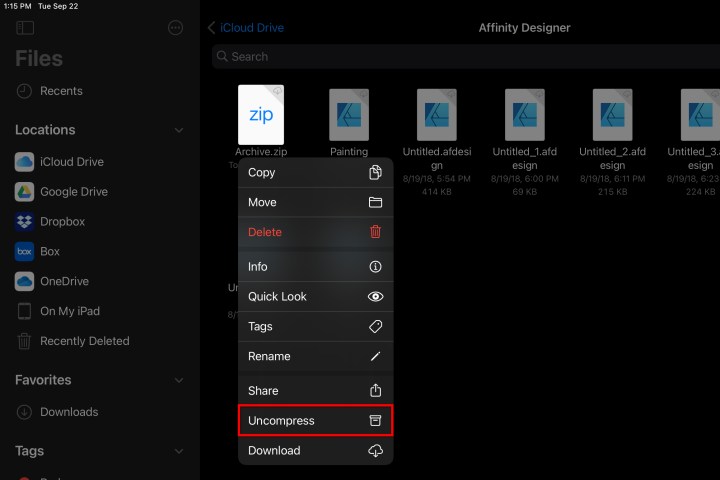The width and height of the screenshot is (720, 480).
Task: Click the Archive.zip file name
Action: (261, 152)
